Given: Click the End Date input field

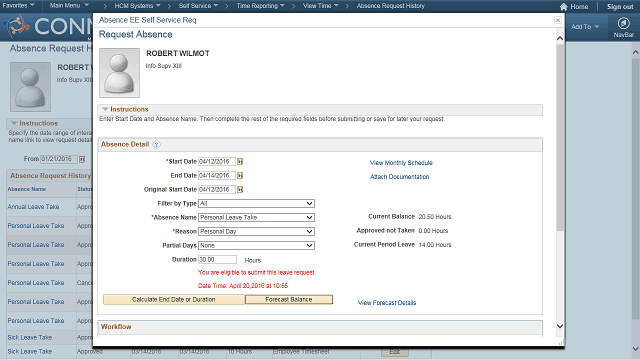Looking at the screenshot, I should [x=217, y=176].
